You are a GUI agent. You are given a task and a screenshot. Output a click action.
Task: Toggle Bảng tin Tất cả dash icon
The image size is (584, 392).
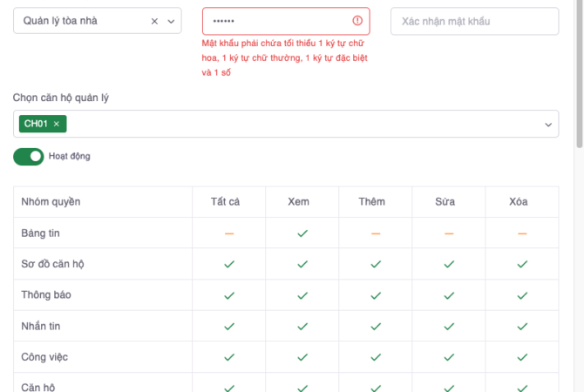tap(229, 233)
